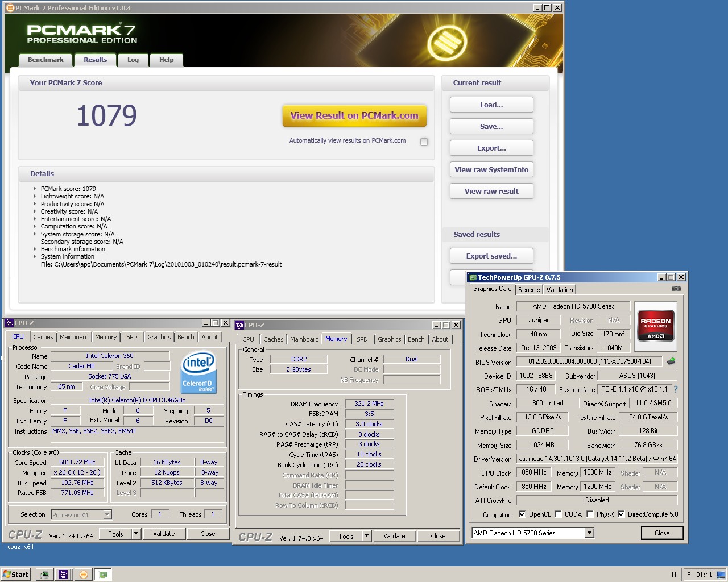
Task: Click first taskbar quick-launch icon next to Start
Action: click(45, 575)
